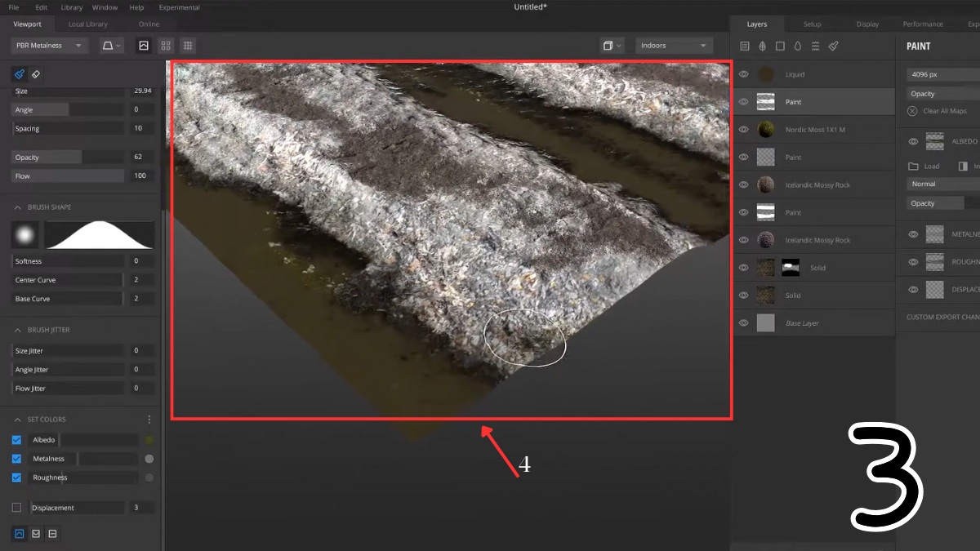Open the Indoors lighting dropdown
980x551 pixels.
675,46
